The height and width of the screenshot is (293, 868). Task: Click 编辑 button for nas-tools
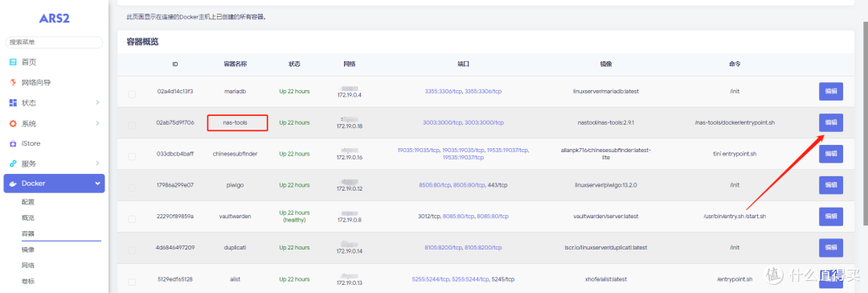(x=831, y=122)
